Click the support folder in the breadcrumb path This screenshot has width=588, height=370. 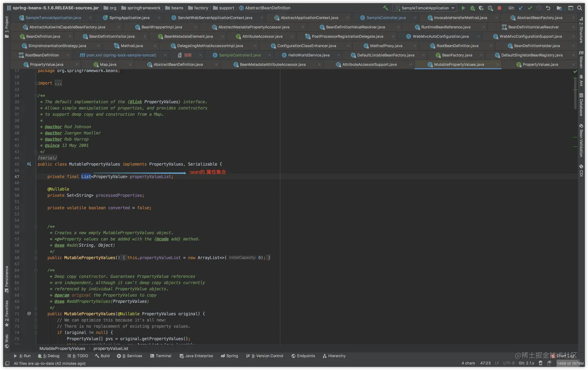[x=223, y=8]
